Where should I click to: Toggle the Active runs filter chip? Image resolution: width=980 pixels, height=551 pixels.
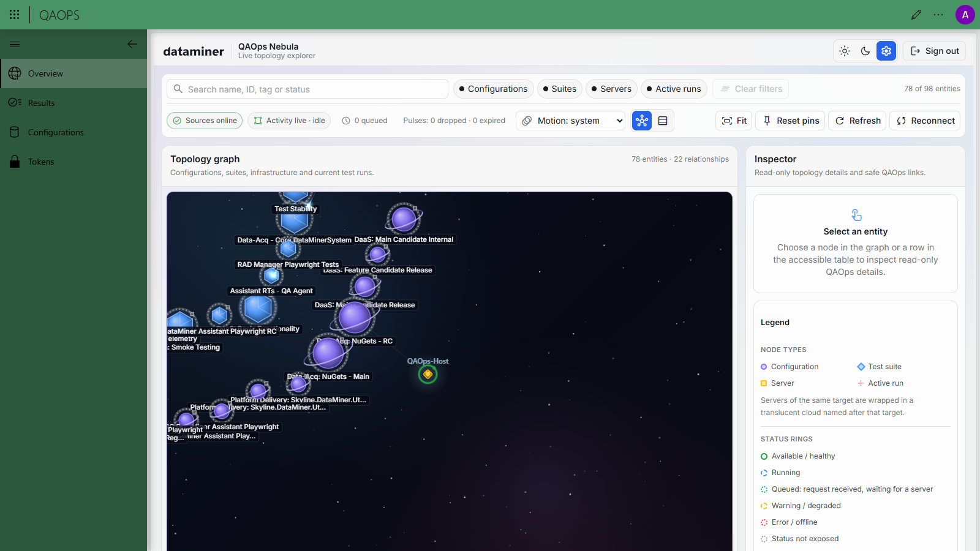click(674, 89)
